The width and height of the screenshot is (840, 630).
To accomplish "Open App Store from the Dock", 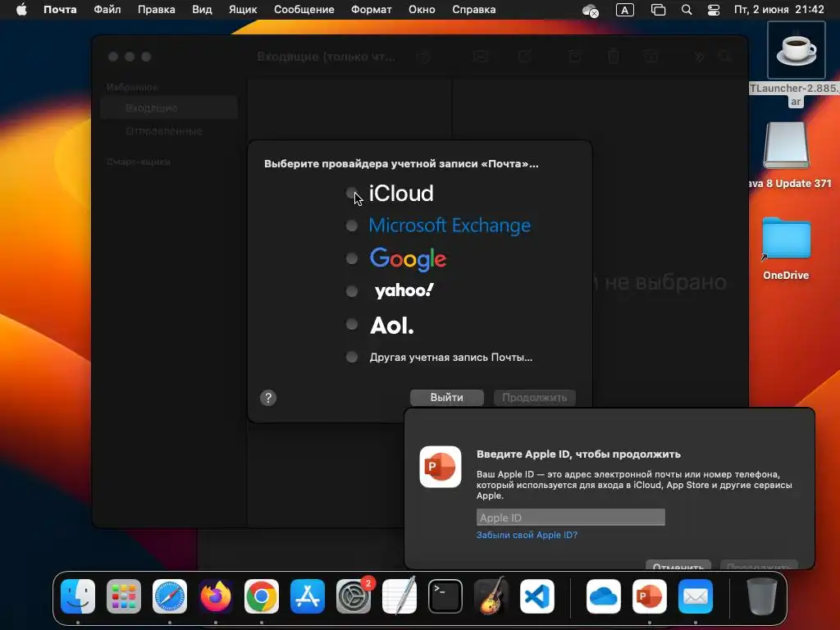I will pyautogui.click(x=308, y=596).
